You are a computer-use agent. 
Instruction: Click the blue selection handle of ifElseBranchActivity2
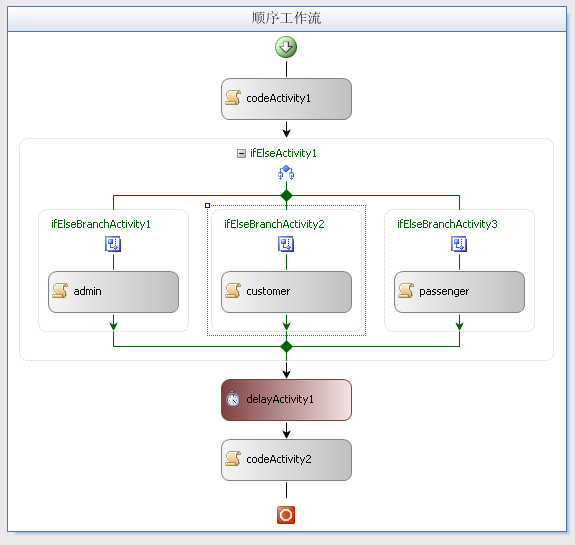(207, 206)
